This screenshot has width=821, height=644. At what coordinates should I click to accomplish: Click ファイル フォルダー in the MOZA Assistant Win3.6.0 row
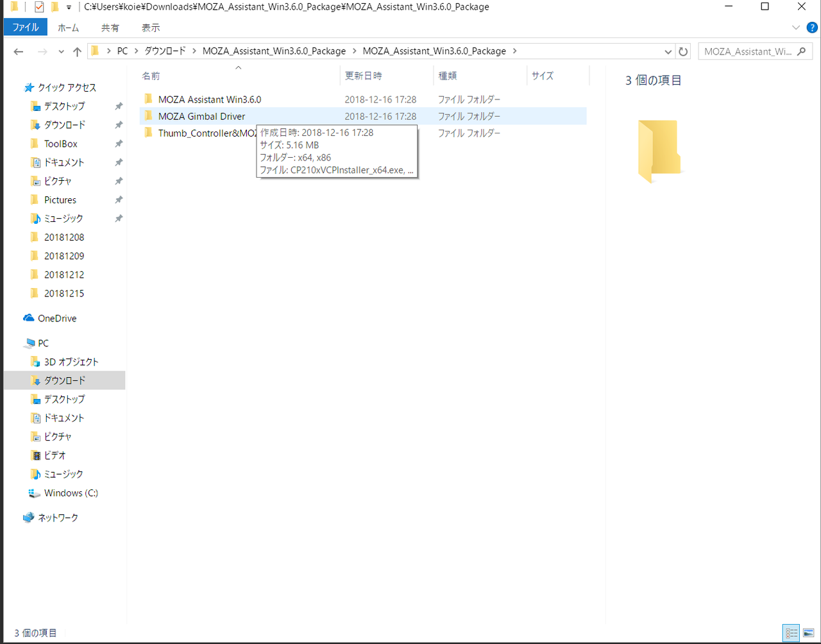470,99
